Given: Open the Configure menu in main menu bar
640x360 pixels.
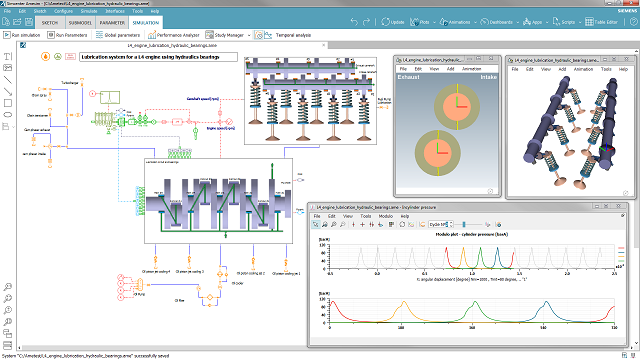Looking at the screenshot, I should pyautogui.click(x=63, y=11).
